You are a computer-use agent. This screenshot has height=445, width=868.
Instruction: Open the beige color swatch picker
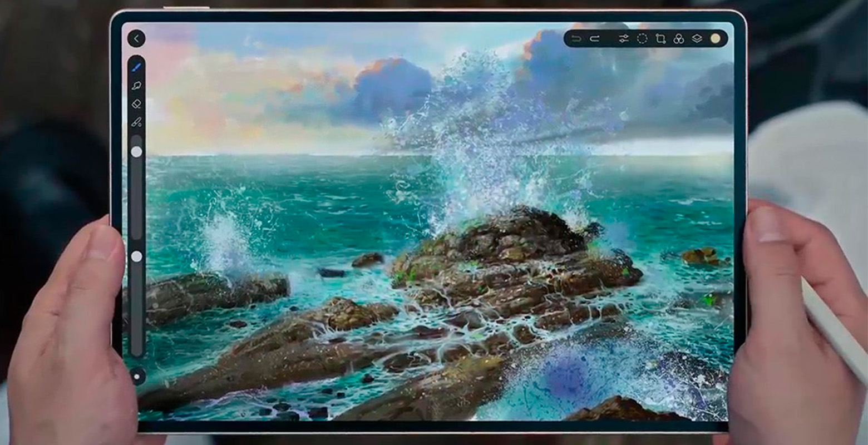click(716, 38)
